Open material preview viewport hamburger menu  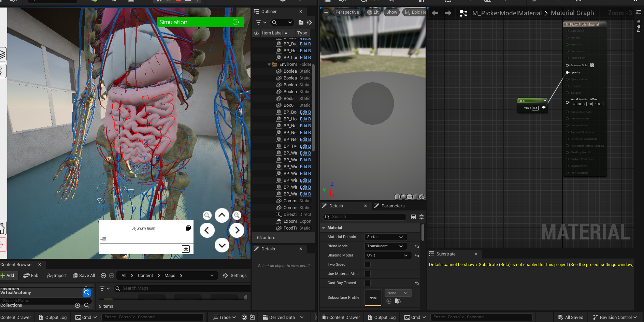(326, 12)
